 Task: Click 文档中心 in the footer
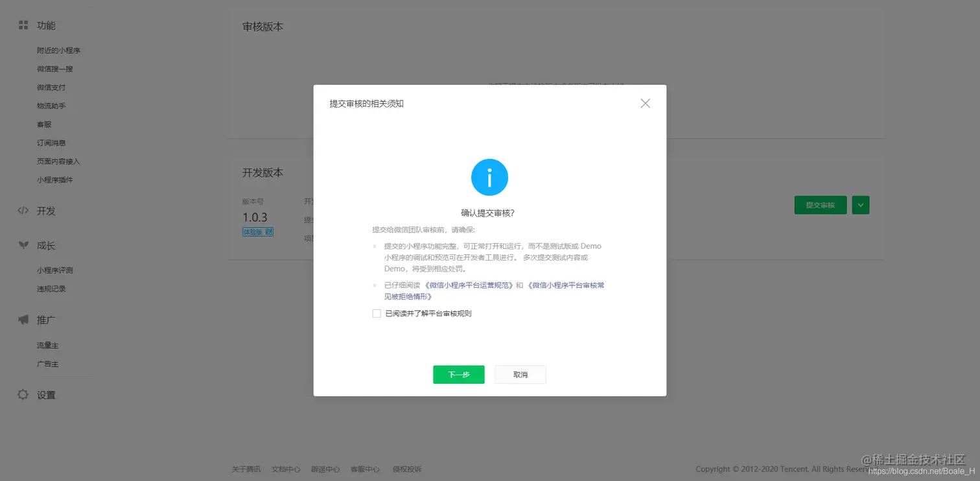click(285, 469)
